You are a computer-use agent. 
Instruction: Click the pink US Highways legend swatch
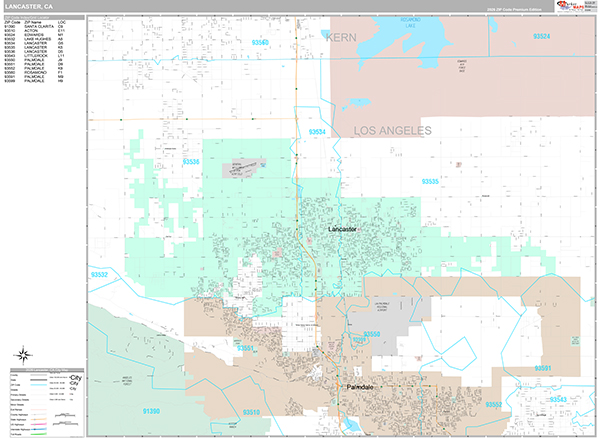coord(39,425)
